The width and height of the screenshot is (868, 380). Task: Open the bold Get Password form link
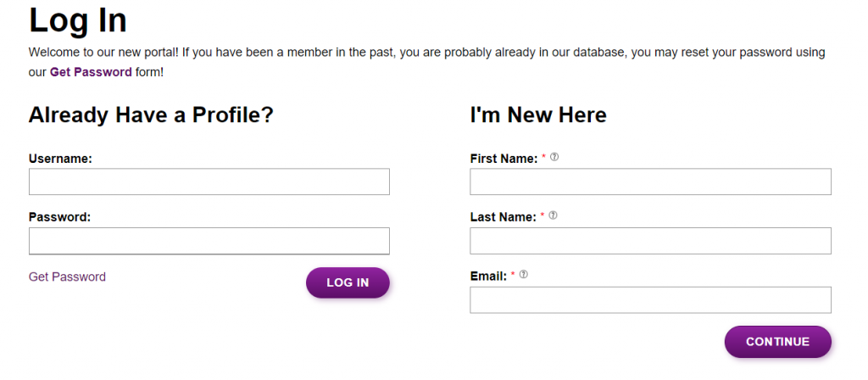point(91,72)
